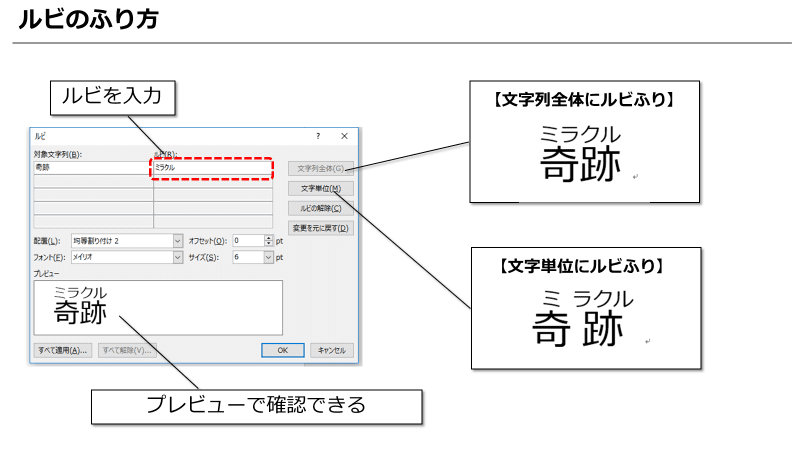
Task: Click the プレビュー area showing 奇跡
Action: [158, 308]
